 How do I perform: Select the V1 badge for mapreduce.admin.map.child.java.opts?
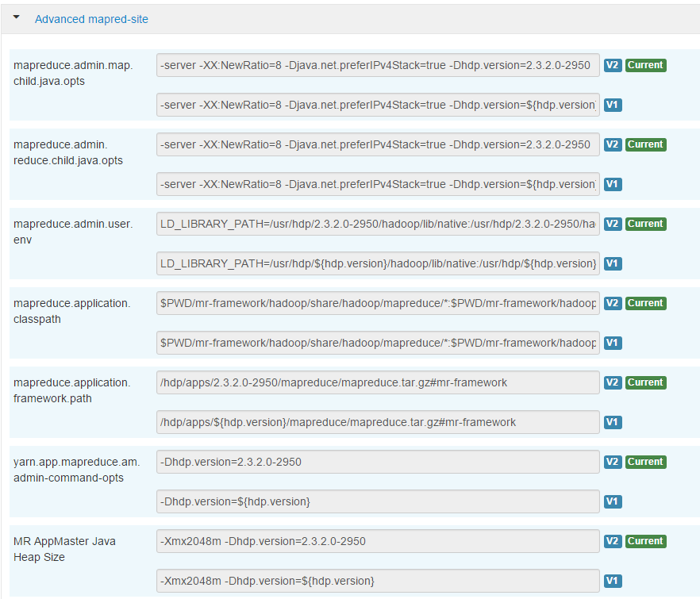tap(612, 105)
